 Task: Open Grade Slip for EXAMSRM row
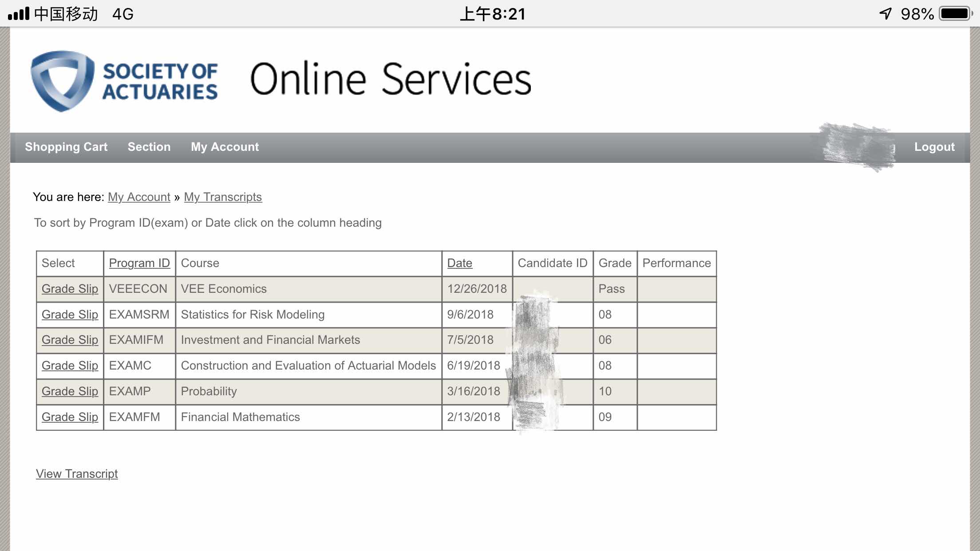(x=70, y=315)
